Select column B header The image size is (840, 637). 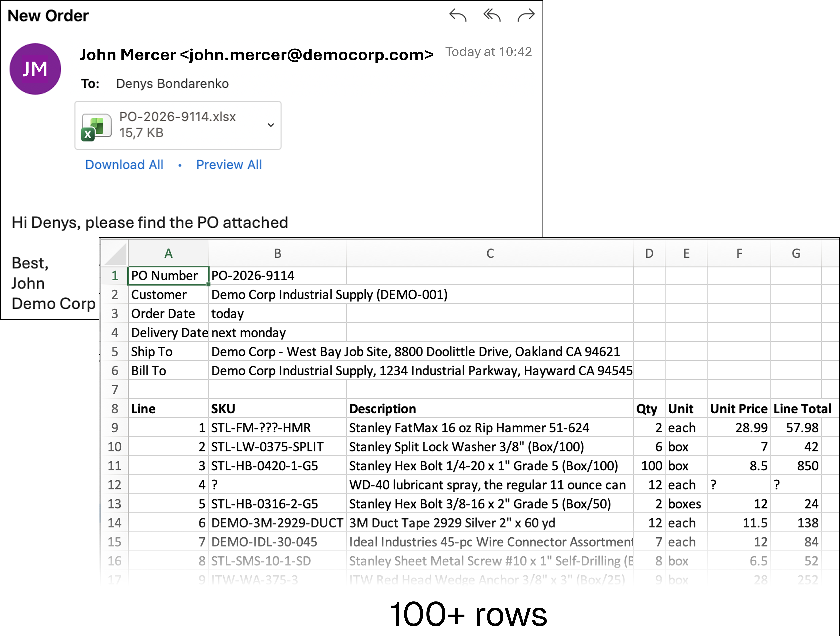coord(278,253)
